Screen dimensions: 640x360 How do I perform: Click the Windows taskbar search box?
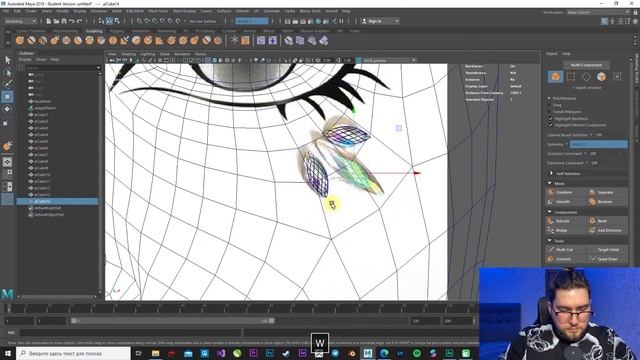(73, 353)
